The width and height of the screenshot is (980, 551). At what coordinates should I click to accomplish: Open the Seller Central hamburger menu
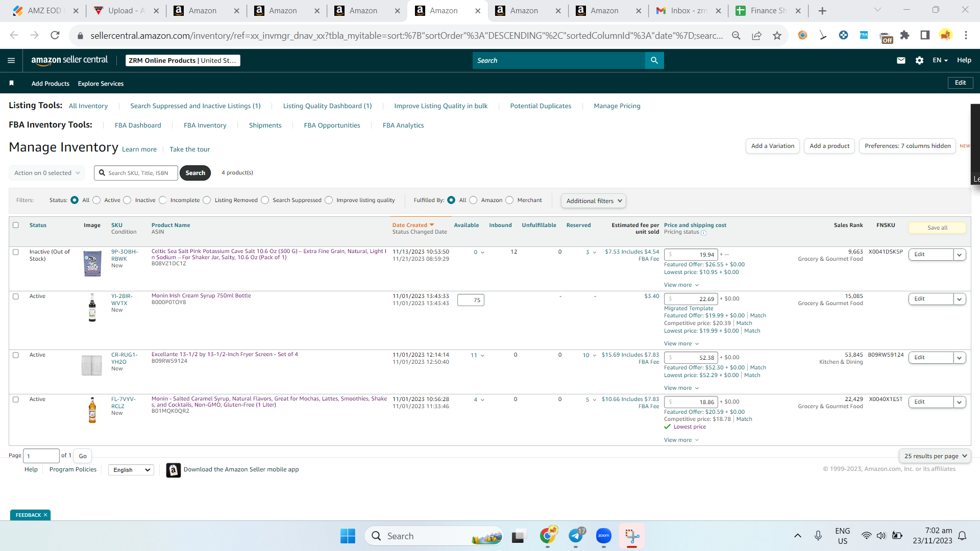[11, 60]
